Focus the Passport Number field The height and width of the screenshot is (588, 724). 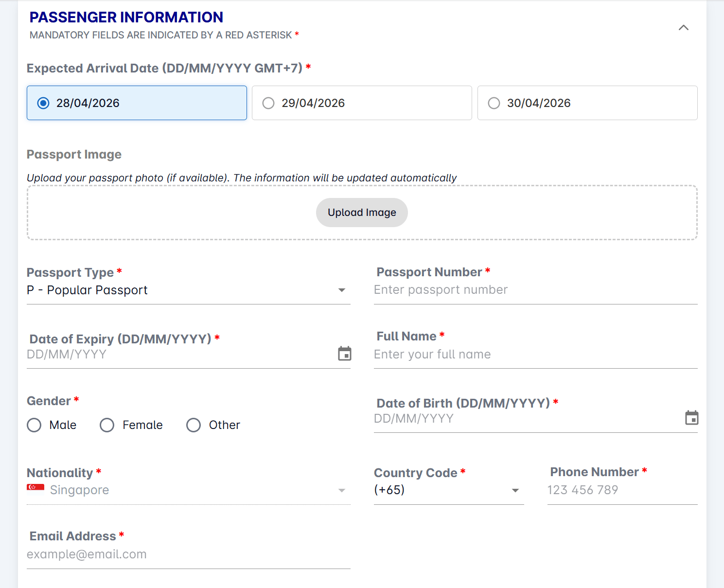tap(535, 290)
